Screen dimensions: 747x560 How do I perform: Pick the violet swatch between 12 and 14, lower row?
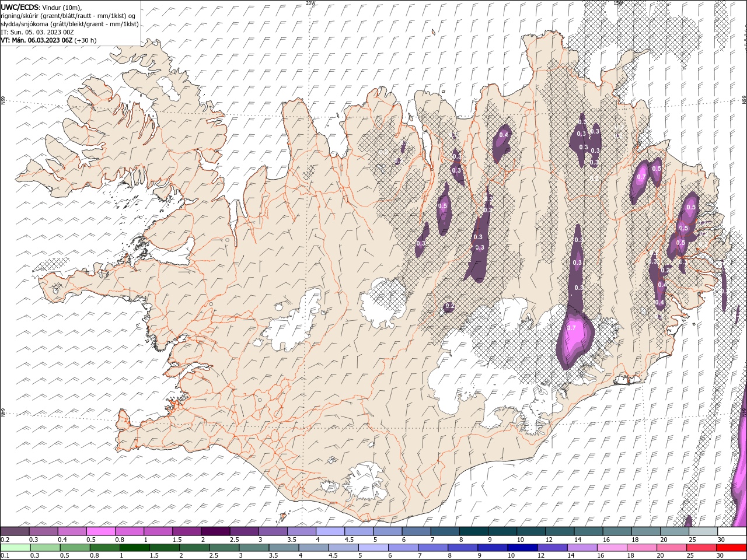[552, 547]
